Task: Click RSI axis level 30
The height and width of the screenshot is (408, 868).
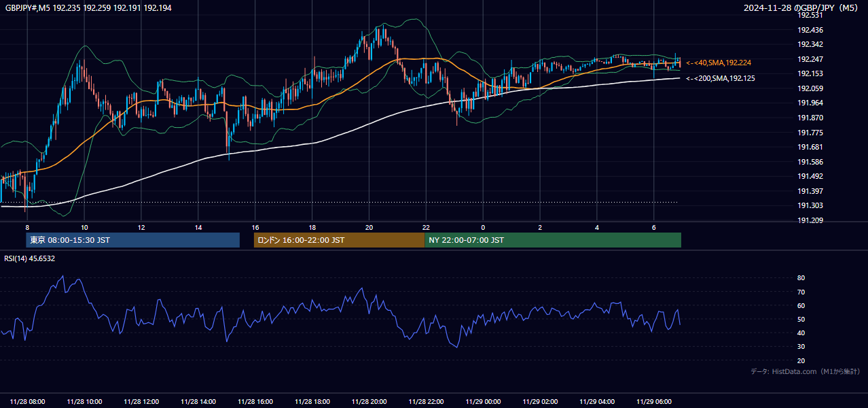Action: point(801,346)
